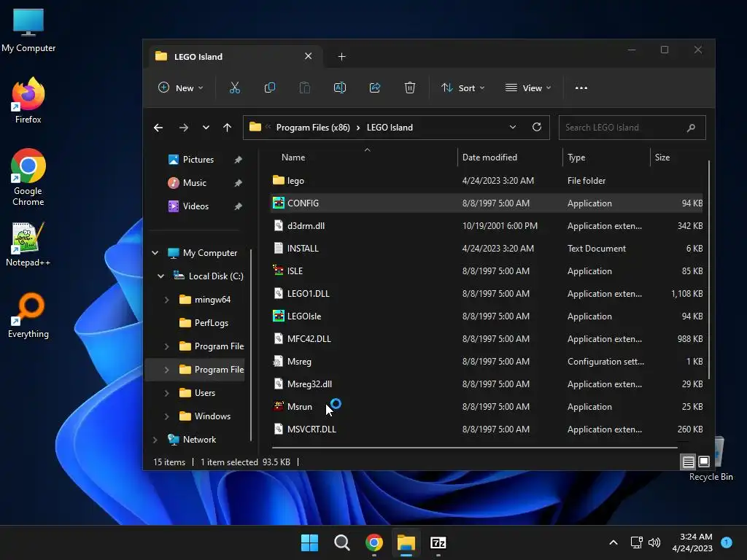Open volume control in system tray
747x560 pixels.
[654, 542]
